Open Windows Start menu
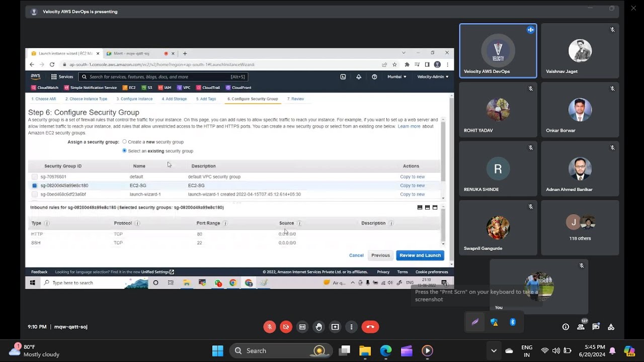The width and height of the screenshot is (644, 362). click(217, 350)
